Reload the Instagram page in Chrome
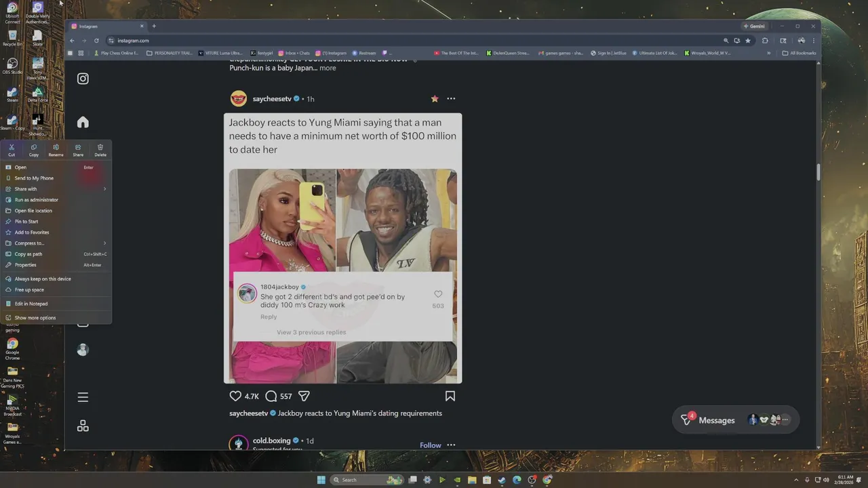868x488 pixels. [x=96, y=41]
